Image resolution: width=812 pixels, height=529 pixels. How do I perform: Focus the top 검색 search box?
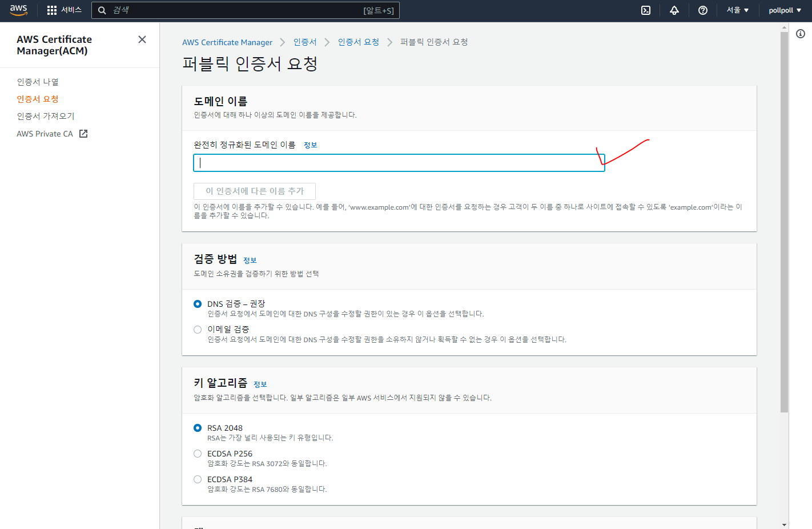pos(246,10)
